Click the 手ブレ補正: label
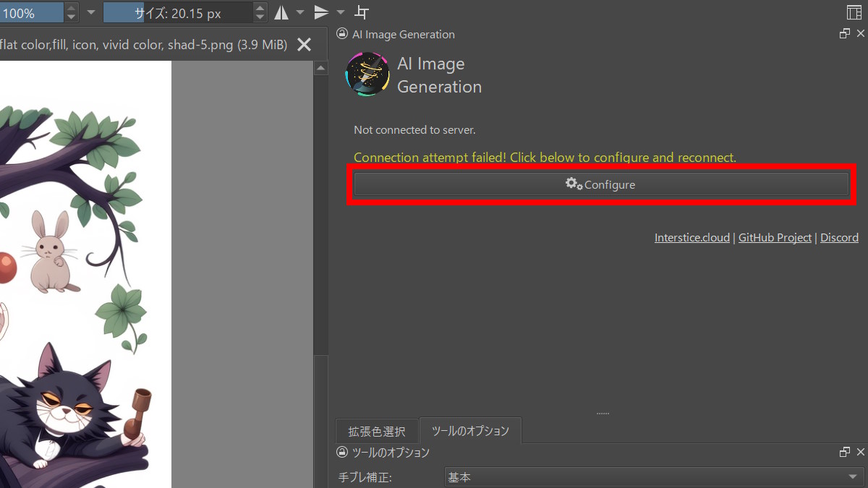Image resolution: width=868 pixels, height=488 pixels. tap(365, 477)
